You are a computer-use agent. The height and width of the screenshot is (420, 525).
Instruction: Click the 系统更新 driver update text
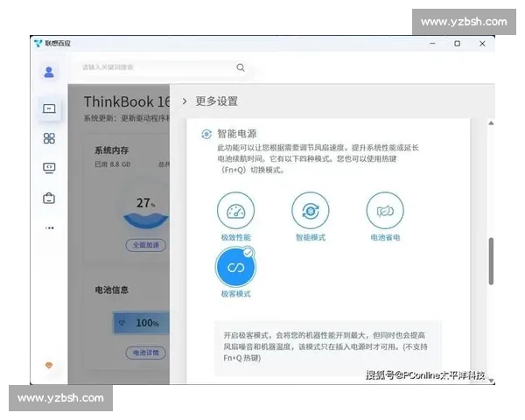[127, 118]
